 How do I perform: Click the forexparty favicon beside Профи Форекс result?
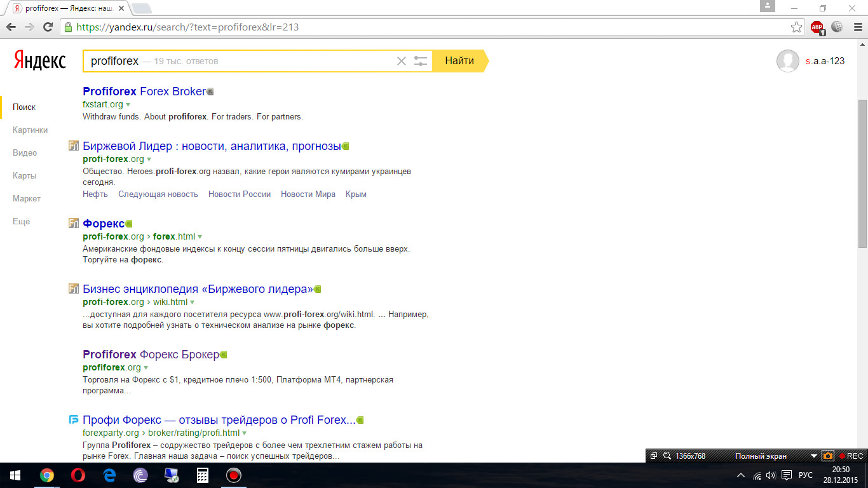73,419
